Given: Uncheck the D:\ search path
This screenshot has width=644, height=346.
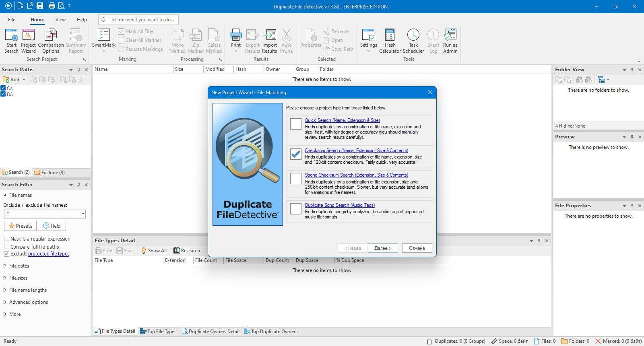Looking at the screenshot, I should point(3,94).
